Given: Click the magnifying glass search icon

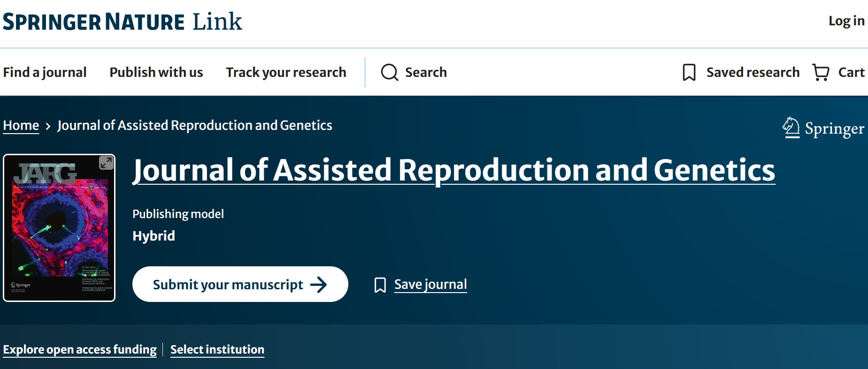Looking at the screenshot, I should tap(390, 72).
